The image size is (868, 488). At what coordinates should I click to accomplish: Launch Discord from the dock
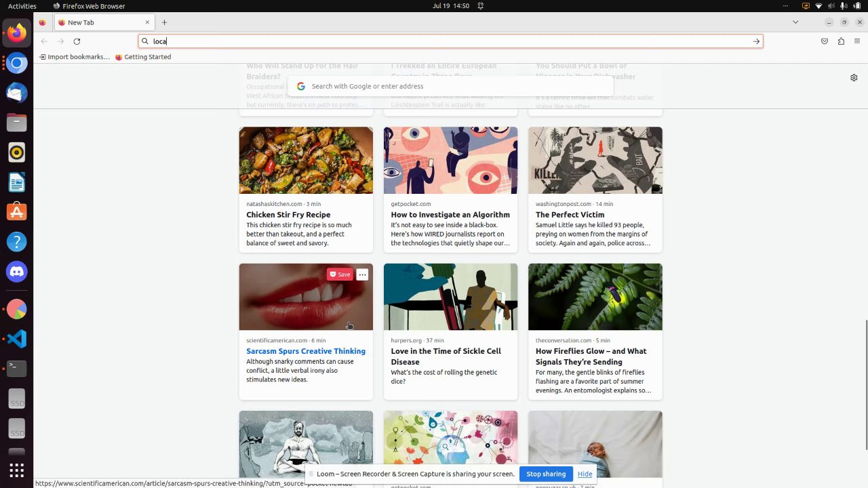click(17, 272)
